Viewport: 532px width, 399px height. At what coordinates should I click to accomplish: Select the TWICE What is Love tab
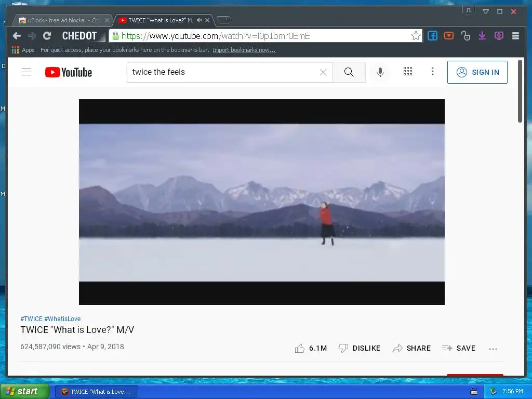[159, 20]
